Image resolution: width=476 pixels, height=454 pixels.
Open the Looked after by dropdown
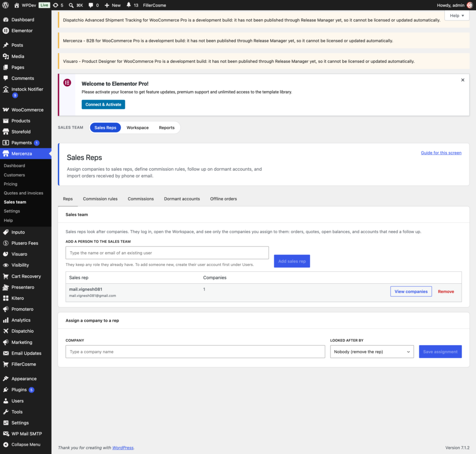click(x=372, y=352)
